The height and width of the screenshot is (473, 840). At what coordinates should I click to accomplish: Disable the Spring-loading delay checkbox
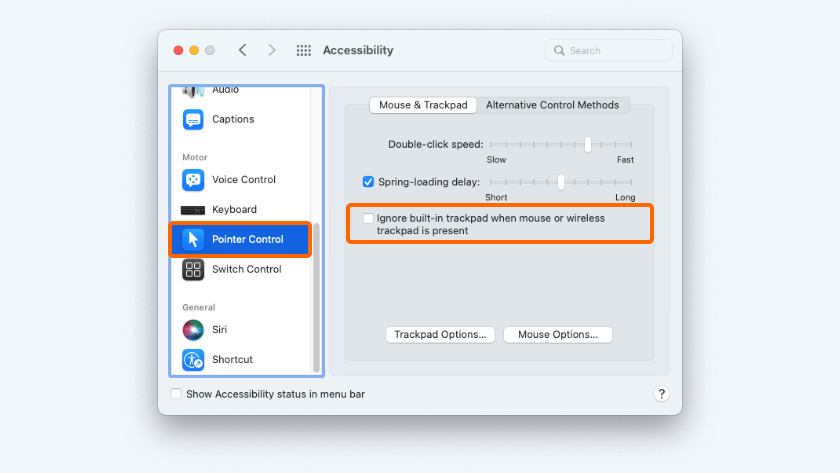click(368, 182)
